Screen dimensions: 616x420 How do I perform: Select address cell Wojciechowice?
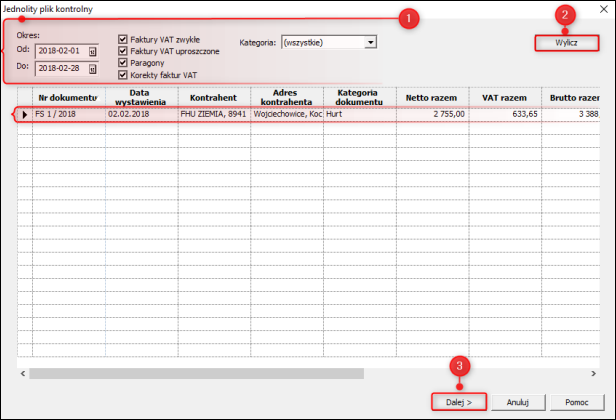(x=287, y=114)
